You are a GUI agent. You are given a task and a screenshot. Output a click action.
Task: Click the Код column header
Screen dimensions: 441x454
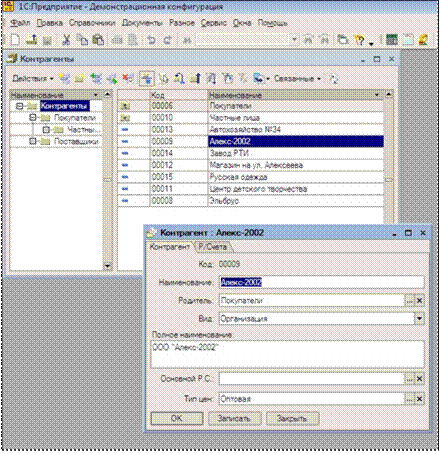point(179,95)
